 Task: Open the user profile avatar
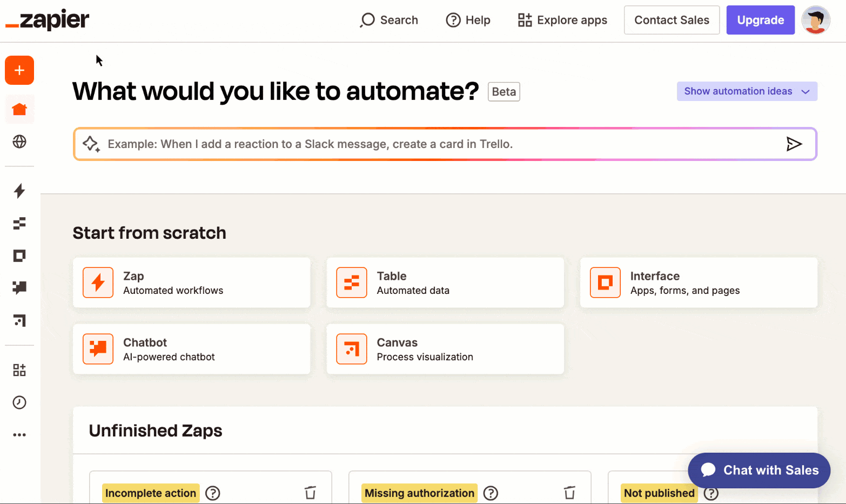point(816,20)
